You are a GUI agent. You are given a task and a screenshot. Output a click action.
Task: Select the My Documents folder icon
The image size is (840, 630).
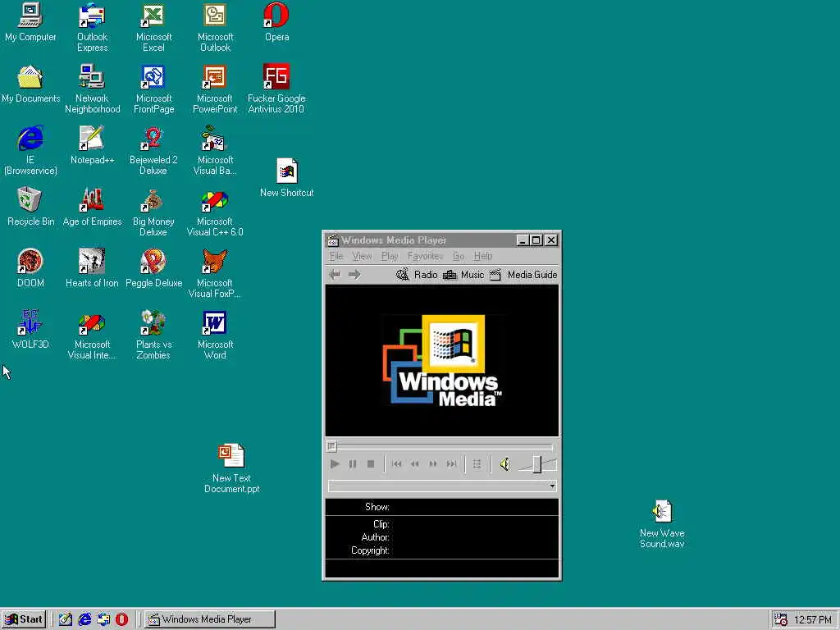[x=30, y=84]
